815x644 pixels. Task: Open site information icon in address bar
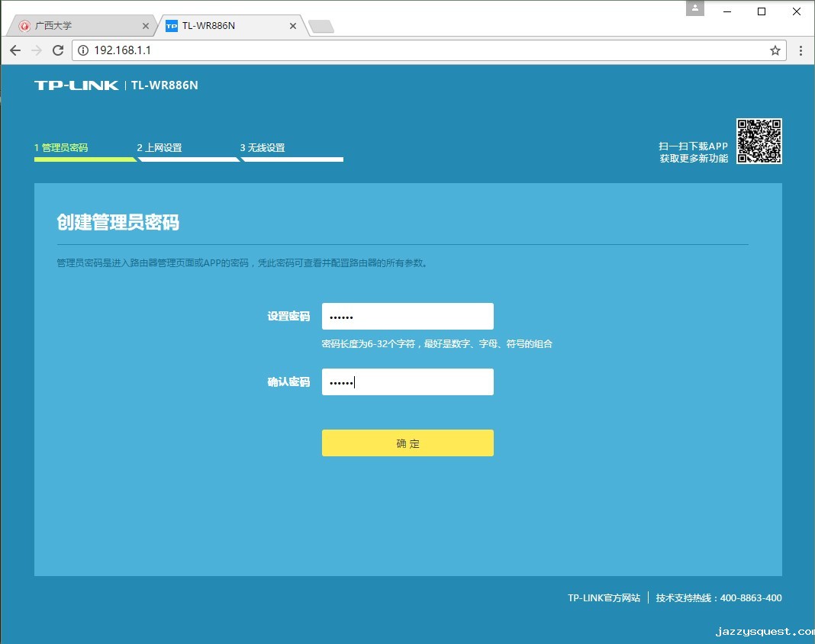84,50
